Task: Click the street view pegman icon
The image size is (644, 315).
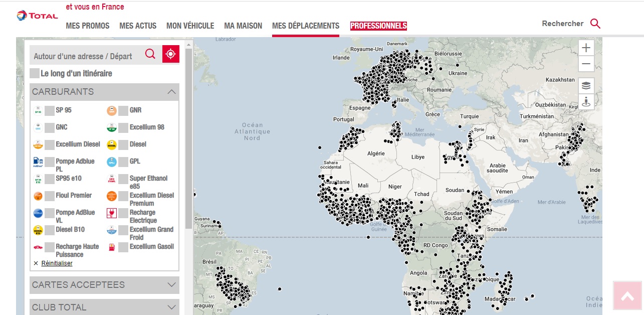Action: click(x=586, y=102)
